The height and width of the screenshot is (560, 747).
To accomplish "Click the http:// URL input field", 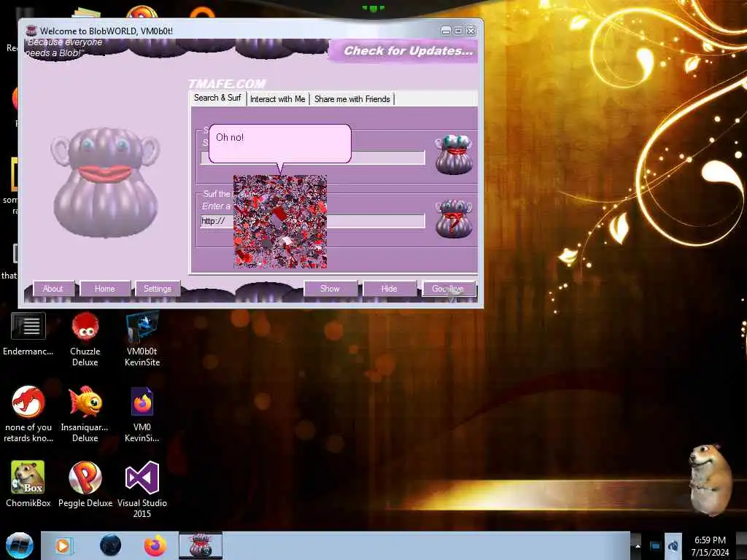I will point(312,221).
